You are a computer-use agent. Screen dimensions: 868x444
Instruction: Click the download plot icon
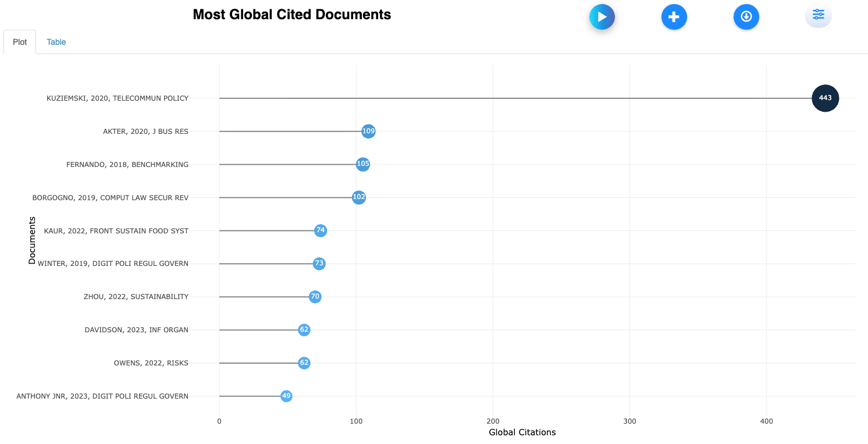(x=746, y=17)
